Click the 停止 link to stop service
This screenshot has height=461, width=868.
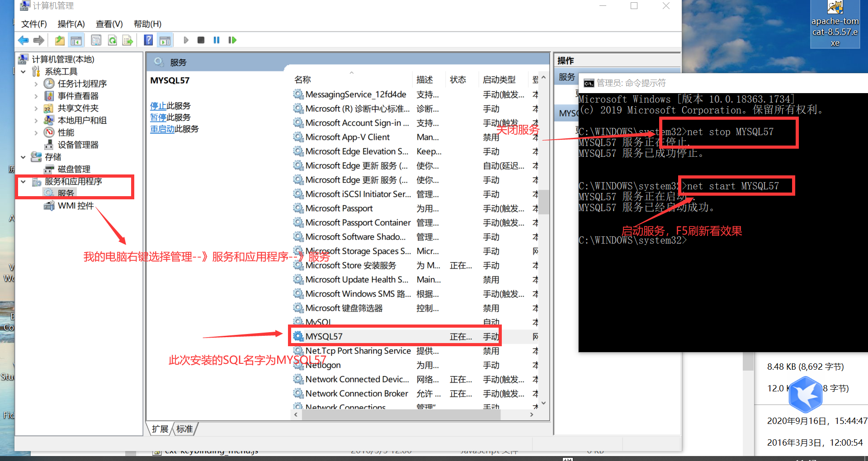[158, 106]
